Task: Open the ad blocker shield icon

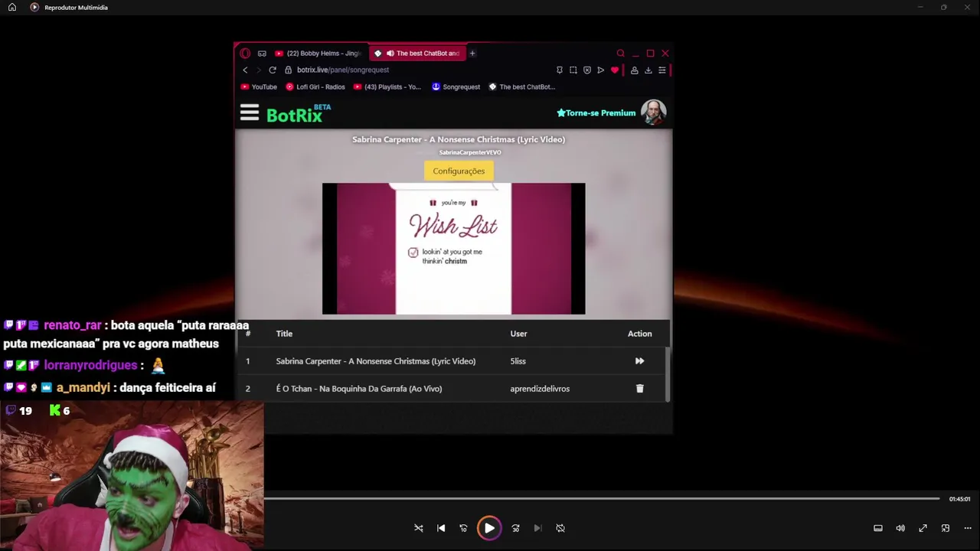Action: click(587, 70)
